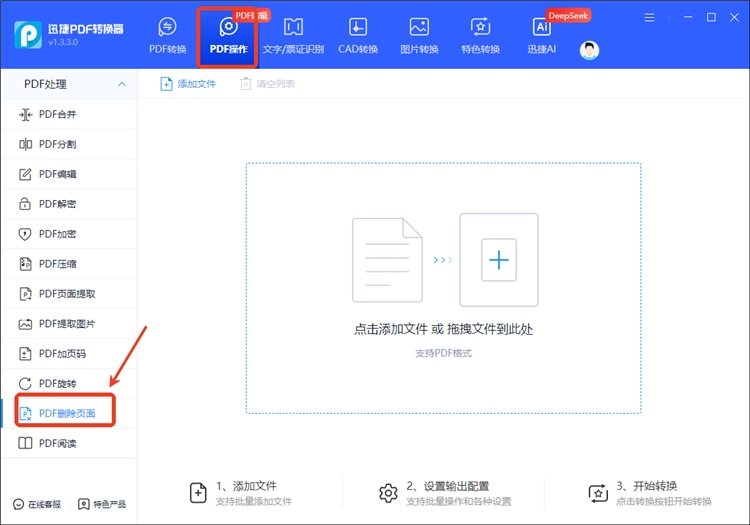
Task: Click '支持批量添加文件' caption
Action: pyautogui.click(x=254, y=502)
